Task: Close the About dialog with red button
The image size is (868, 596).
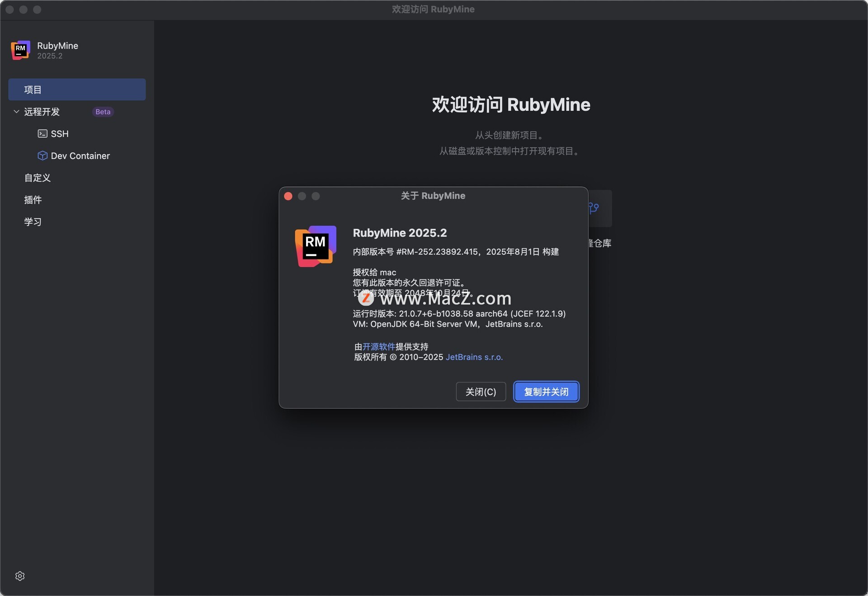Action: pyautogui.click(x=288, y=196)
